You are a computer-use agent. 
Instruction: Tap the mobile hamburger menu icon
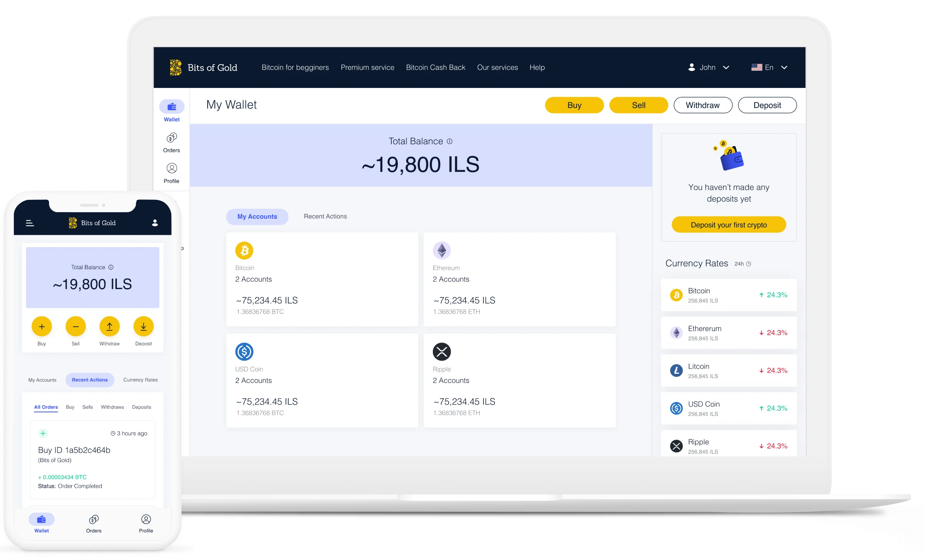[x=30, y=223]
